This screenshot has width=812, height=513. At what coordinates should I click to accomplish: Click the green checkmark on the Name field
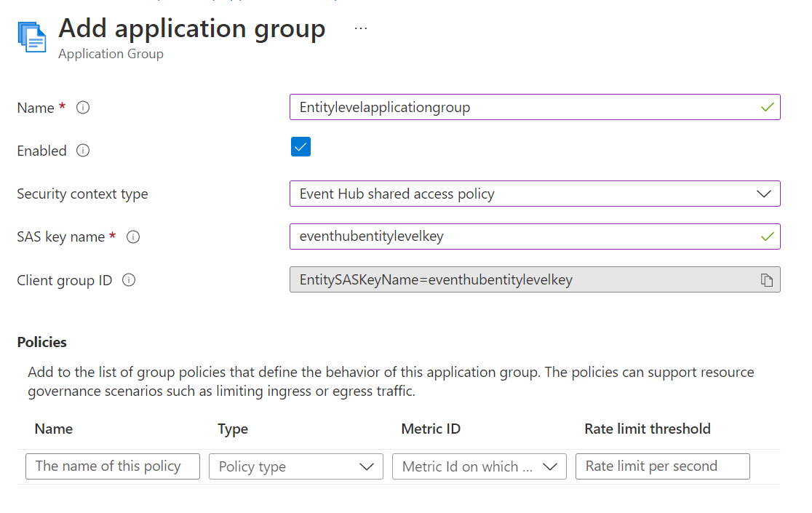point(768,107)
